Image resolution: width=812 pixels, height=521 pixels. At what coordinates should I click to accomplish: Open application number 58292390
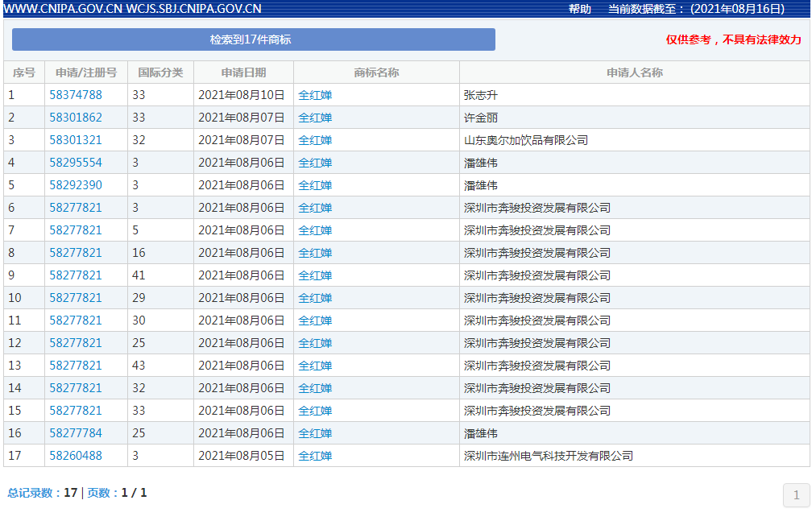76,185
